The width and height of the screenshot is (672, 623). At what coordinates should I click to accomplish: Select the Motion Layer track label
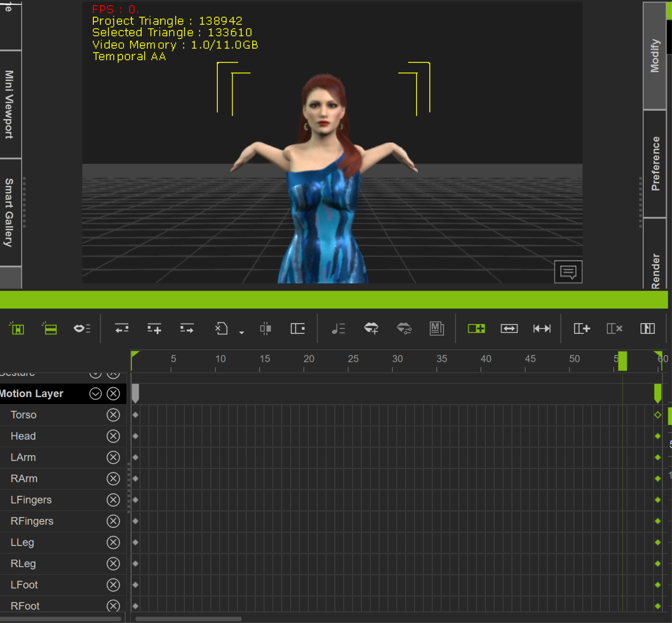pyautogui.click(x=32, y=393)
